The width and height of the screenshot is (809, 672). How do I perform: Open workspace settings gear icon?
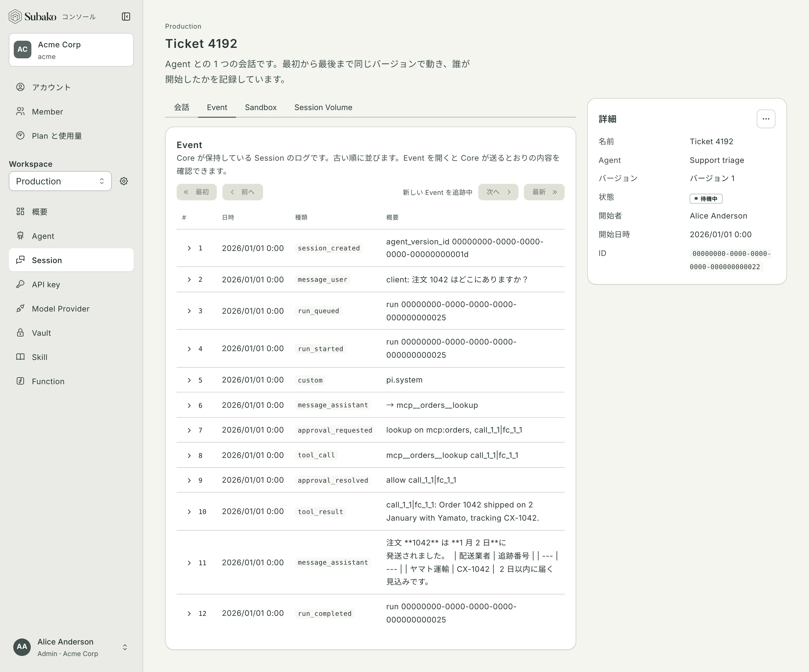tap(124, 181)
